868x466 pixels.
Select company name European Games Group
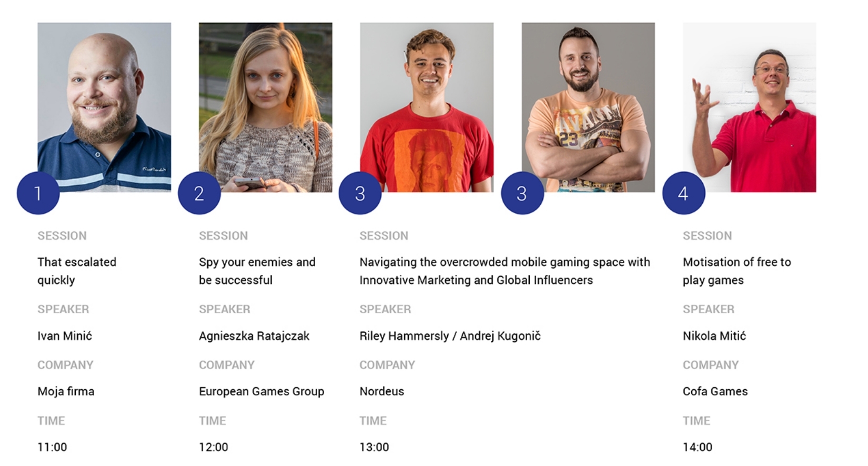click(261, 391)
